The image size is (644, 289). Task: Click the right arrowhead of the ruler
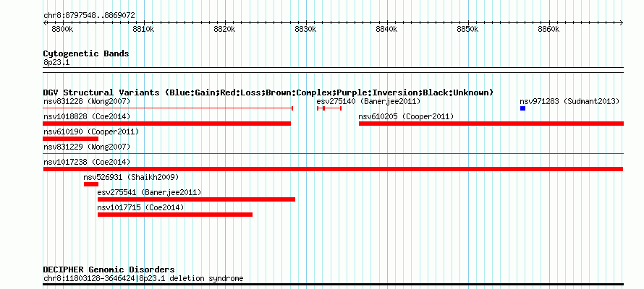point(622,22)
